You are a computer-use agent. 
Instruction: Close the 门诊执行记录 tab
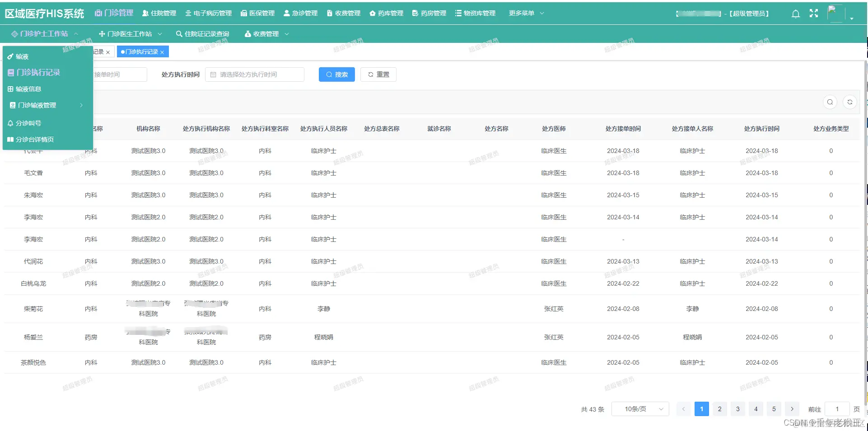(163, 51)
